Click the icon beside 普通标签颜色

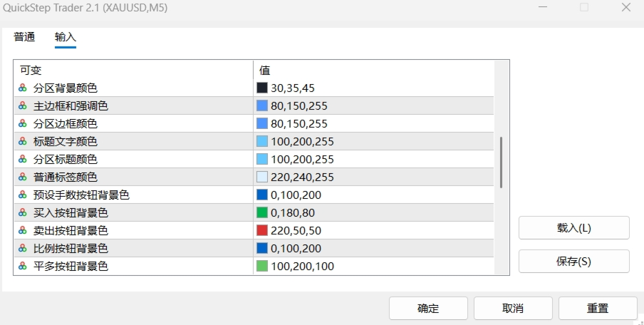pyautogui.click(x=23, y=177)
